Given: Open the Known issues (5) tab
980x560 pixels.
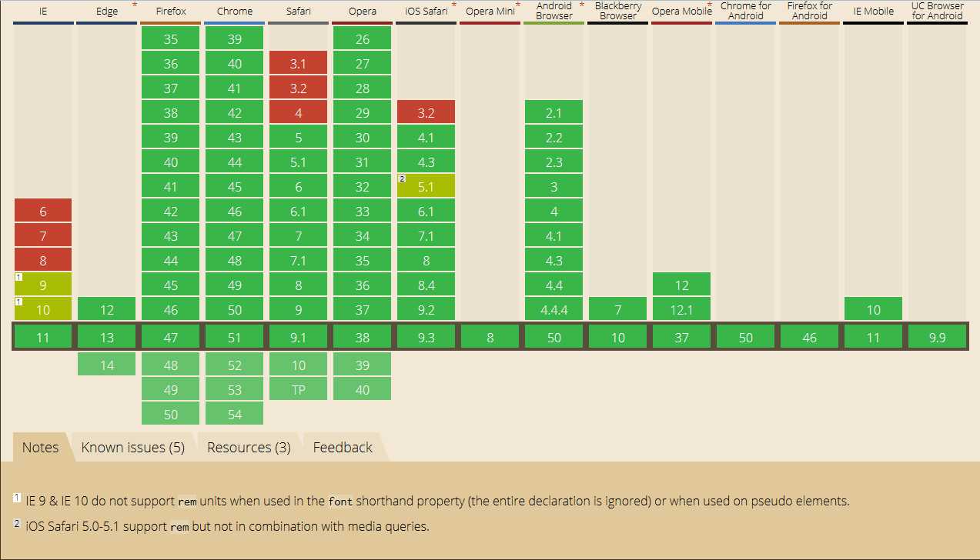Looking at the screenshot, I should (133, 447).
